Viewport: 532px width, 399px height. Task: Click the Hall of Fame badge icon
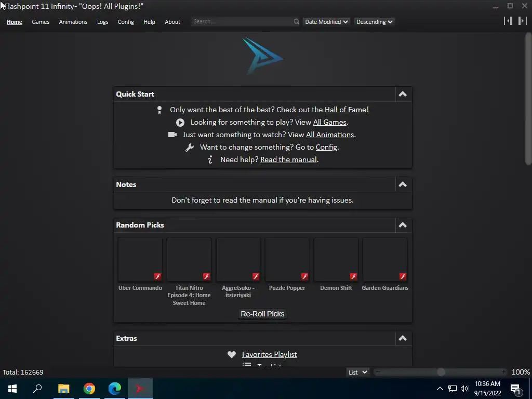click(x=159, y=110)
